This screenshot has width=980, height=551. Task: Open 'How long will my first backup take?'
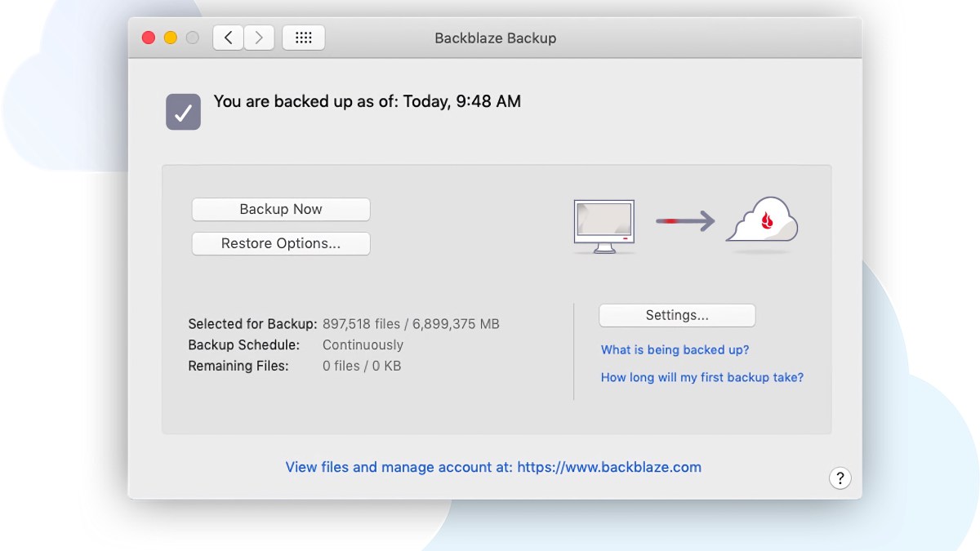point(702,377)
